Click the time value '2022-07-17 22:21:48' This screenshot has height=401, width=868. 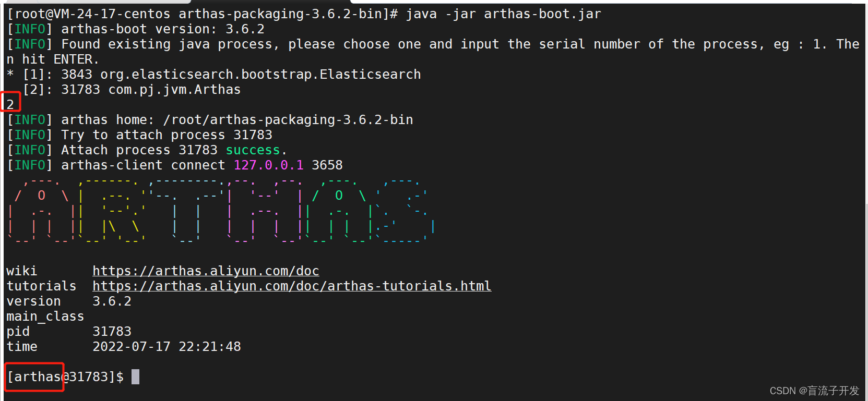[x=167, y=347]
